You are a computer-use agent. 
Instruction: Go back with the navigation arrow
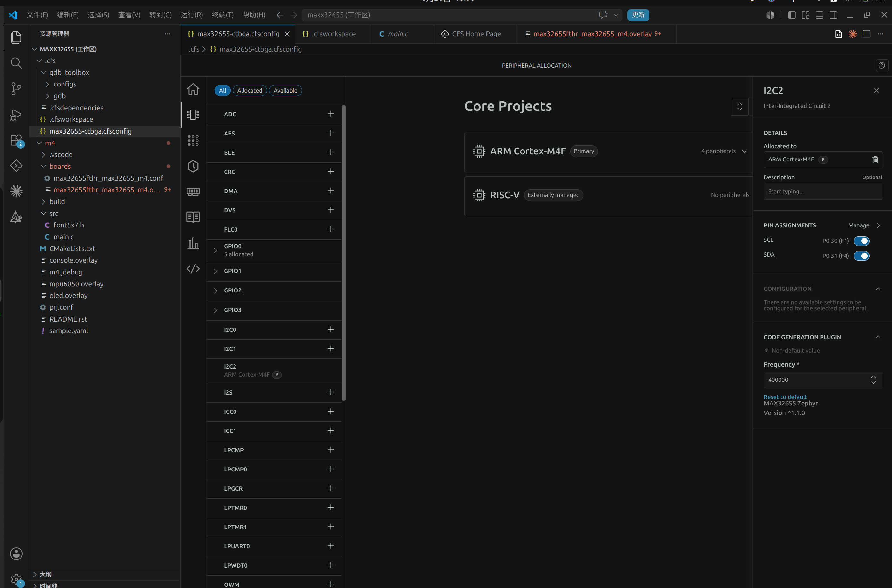point(279,15)
